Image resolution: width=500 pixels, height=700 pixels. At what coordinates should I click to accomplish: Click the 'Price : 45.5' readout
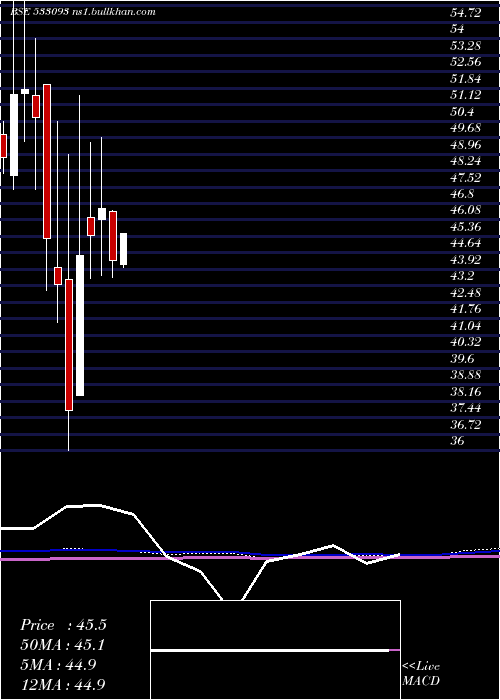click(x=63, y=625)
